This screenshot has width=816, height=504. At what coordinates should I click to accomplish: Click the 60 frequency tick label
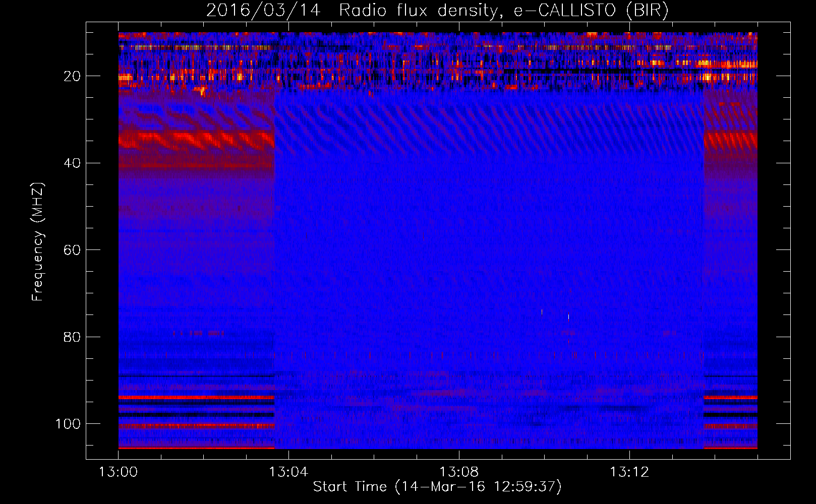coord(72,250)
